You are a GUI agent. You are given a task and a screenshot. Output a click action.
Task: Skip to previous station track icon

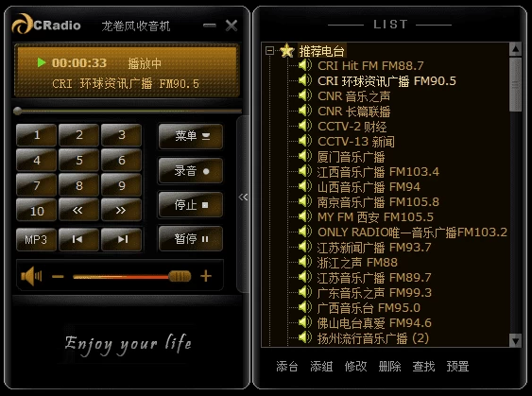[x=78, y=239]
